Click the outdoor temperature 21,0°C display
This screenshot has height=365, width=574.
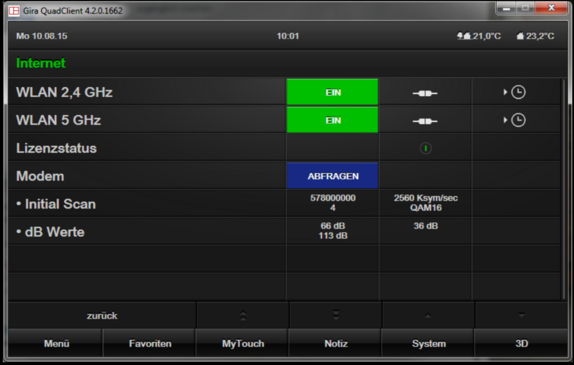point(479,36)
